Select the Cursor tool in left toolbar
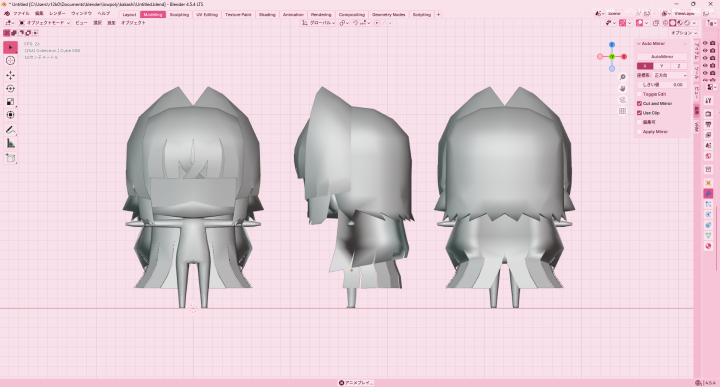 [x=11, y=61]
